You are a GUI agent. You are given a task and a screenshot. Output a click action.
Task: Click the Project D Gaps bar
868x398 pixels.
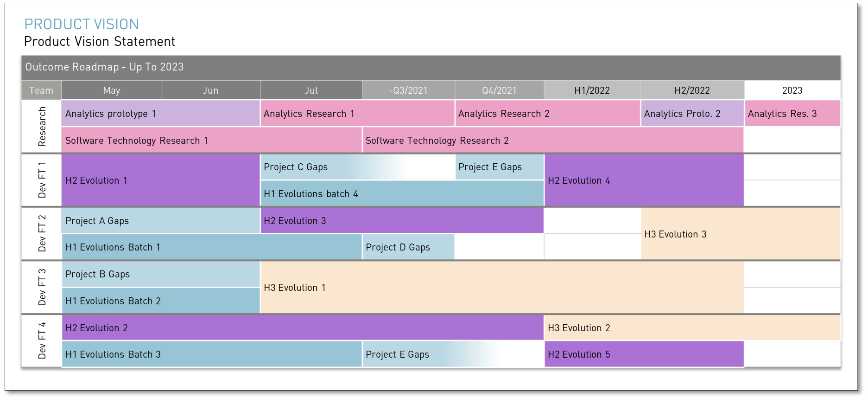click(x=408, y=247)
